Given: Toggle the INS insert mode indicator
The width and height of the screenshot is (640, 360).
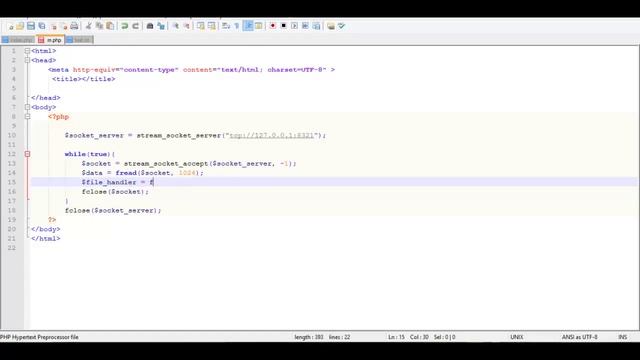Looking at the screenshot, I should (x=622, y=337).
